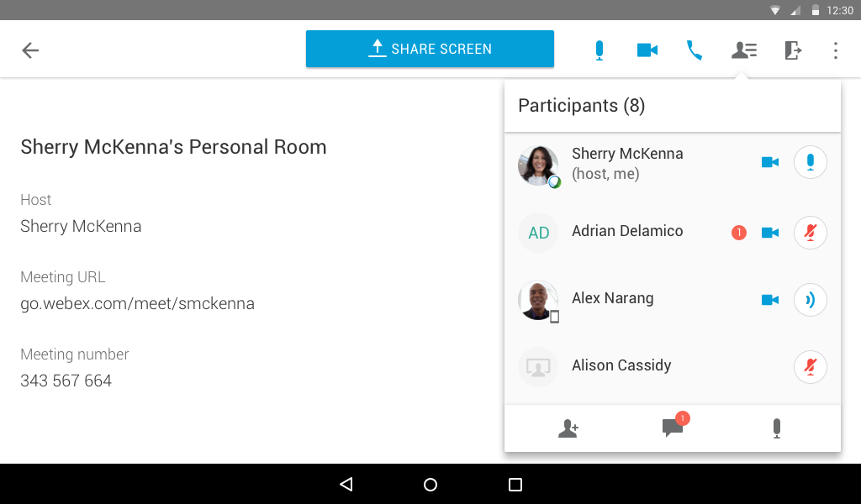Tap the Share Screen button
Screen dimensions: 861x504
430,49
